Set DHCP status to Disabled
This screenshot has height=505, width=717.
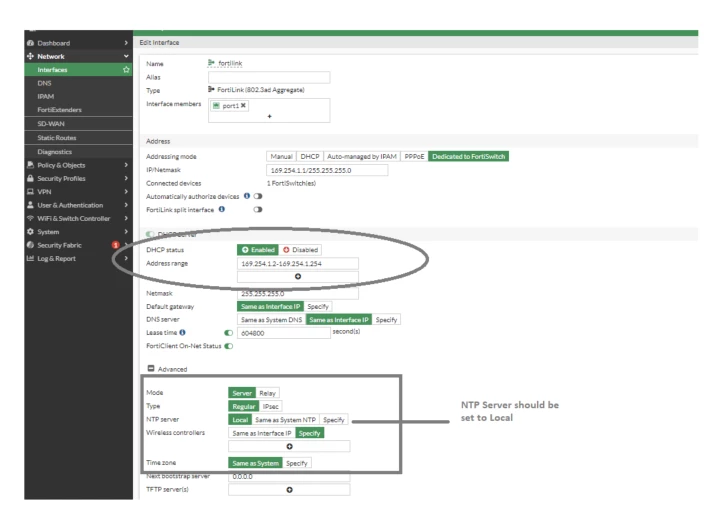300,250
